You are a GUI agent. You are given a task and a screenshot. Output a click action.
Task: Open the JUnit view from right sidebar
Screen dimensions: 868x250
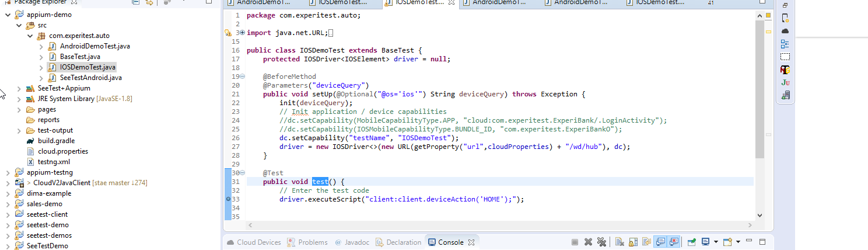[x=785, y=82]
